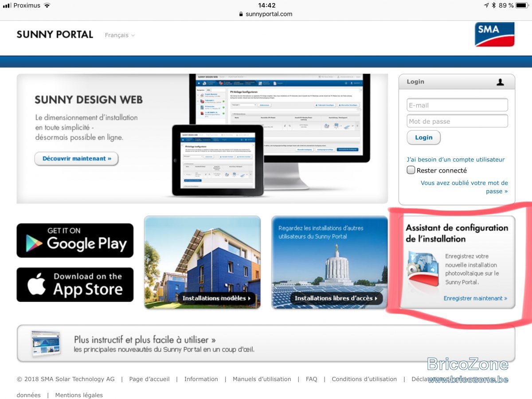The height and width of the screenshot is (399, 532).
Task: Focus the E-mail input field
Action: (457, 105)
